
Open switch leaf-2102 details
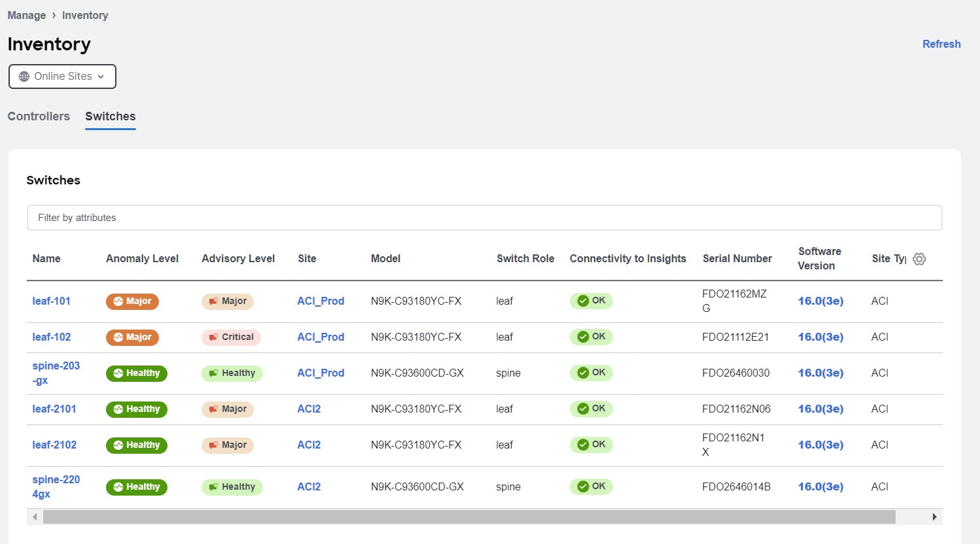click(54, 445)
